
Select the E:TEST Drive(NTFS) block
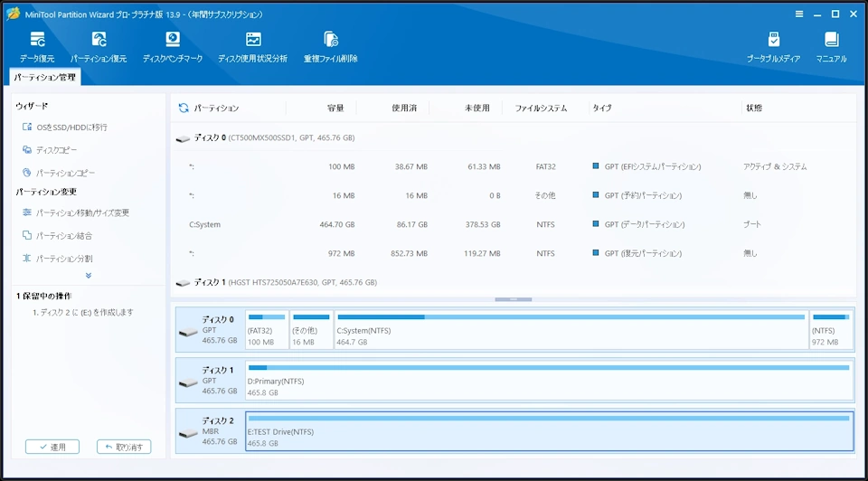pos(549,431)
